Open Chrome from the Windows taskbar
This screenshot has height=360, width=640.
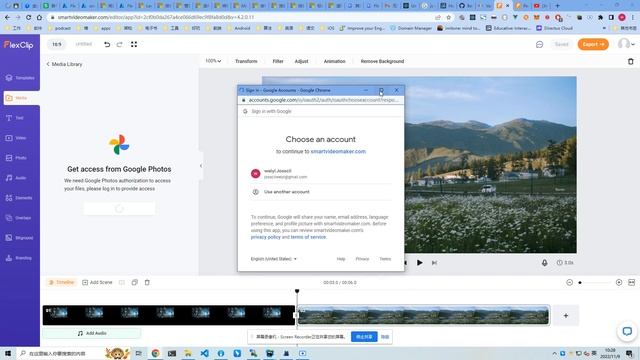click(156, 353)
